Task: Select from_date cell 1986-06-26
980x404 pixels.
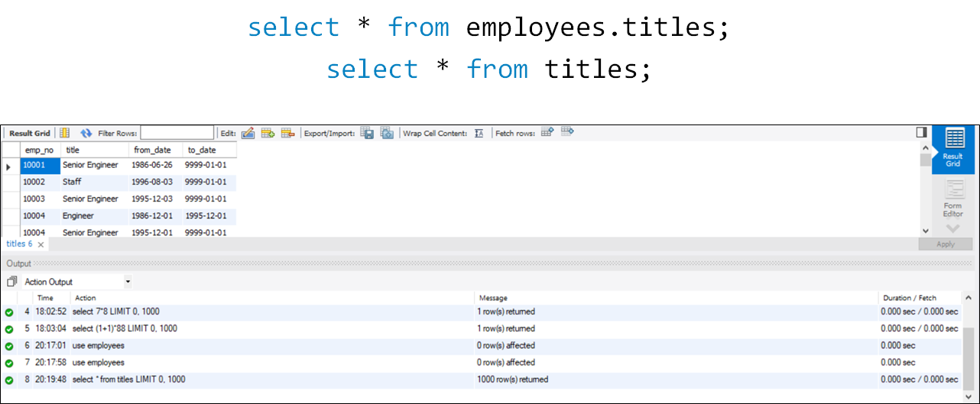Action: (x=156, y=165)
